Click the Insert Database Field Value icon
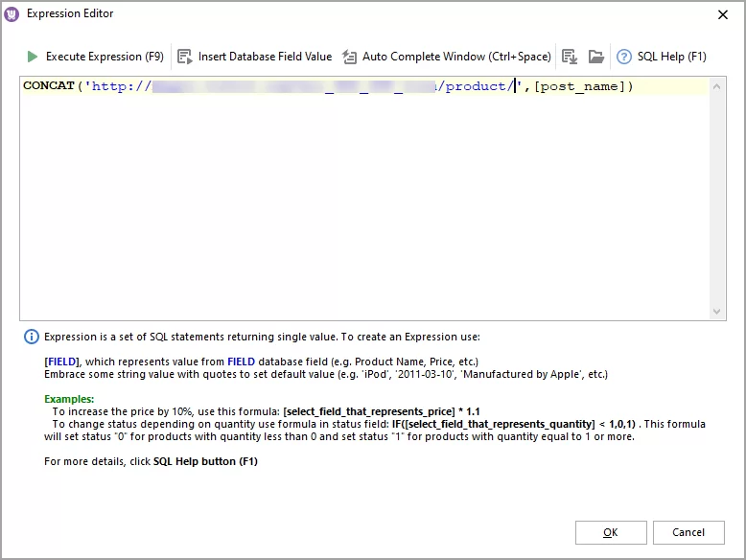The image size is (746, 560). tap(186, 57)
